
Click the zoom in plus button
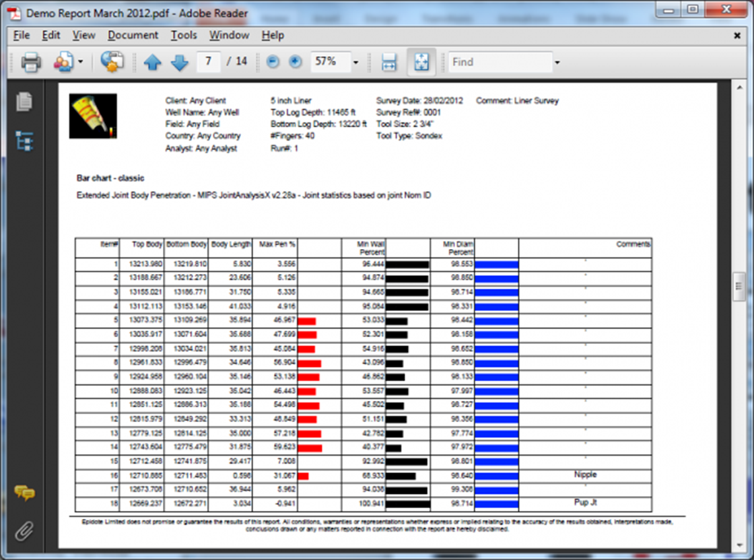pos(295,62)
